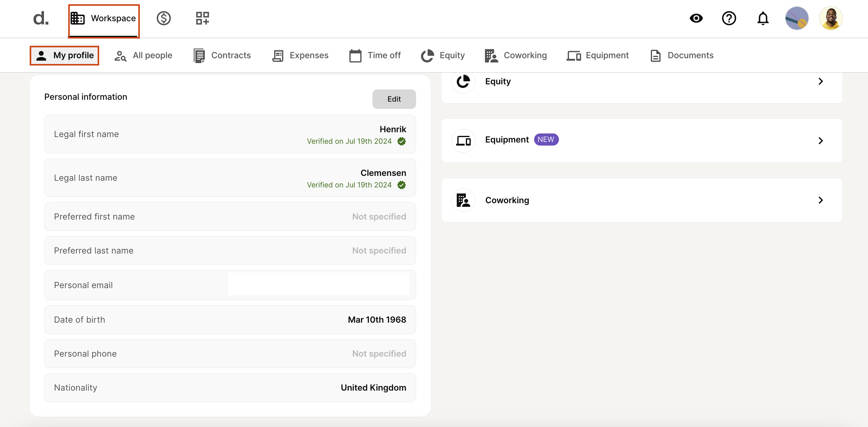868x427 pixels.
Task: Open the help question mark icon
Action: coord(729,18)
